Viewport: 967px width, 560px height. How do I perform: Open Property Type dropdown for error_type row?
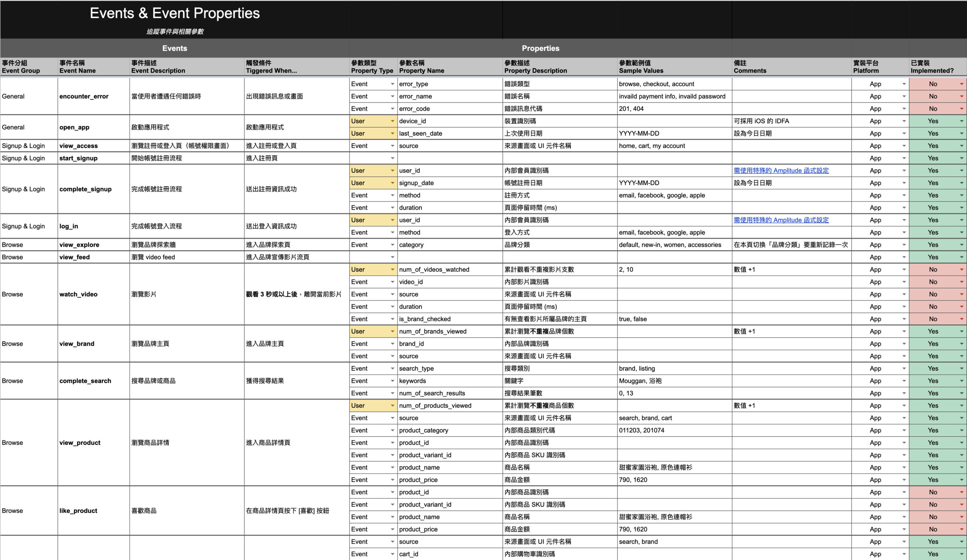[392, 84]
